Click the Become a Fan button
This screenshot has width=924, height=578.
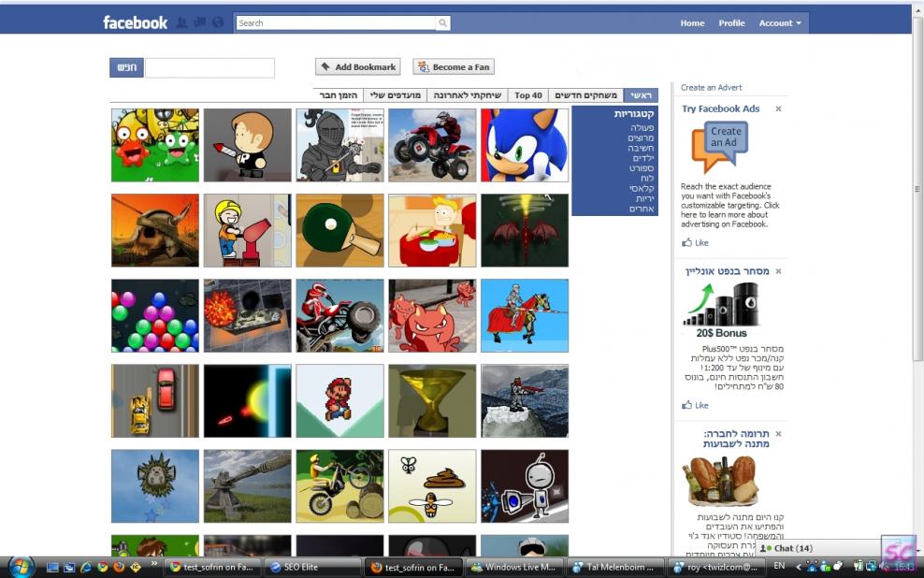tap(454, 67)
